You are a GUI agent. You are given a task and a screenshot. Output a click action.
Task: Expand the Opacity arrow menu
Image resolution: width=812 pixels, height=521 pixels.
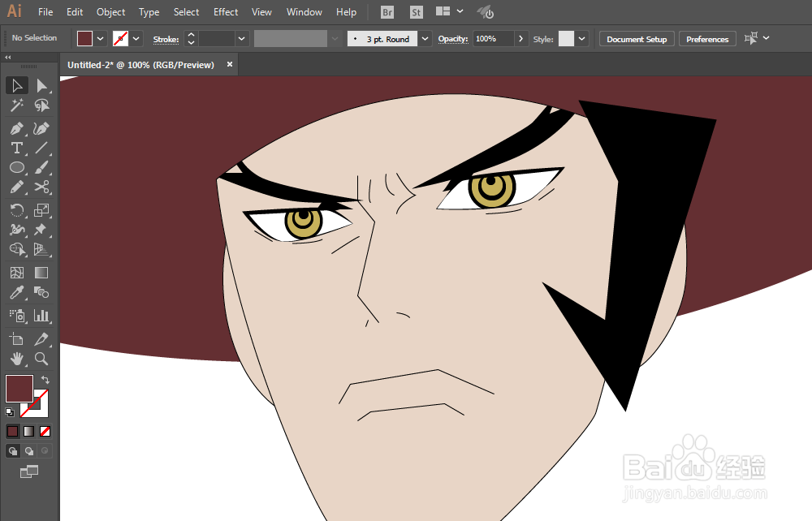pos(520,39)
